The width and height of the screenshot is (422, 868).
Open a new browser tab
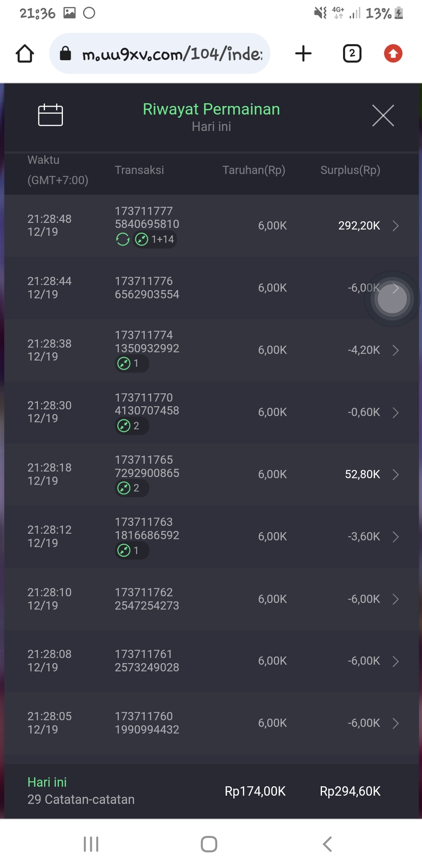pyautogui.click(x=303, y=54)
